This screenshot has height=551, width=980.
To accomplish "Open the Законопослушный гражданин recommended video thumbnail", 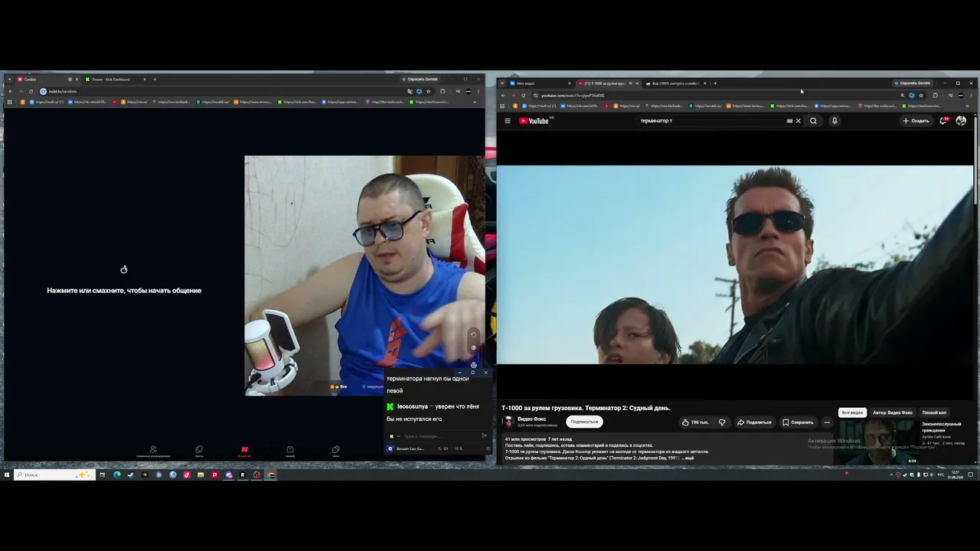I will pos(880,442).
